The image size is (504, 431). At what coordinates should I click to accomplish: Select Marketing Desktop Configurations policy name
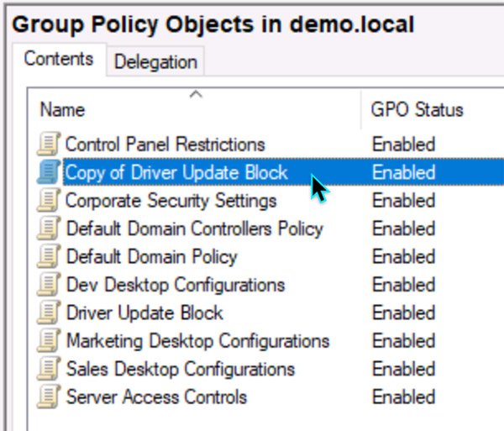pos(197,341)
